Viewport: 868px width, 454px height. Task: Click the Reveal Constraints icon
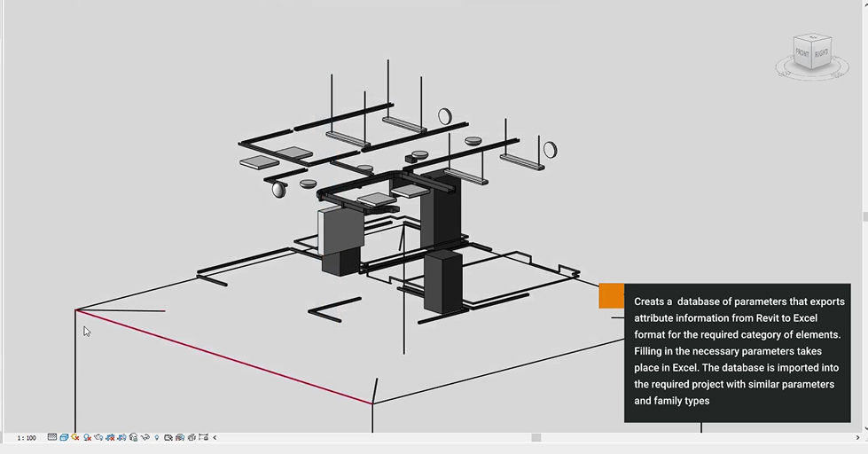pos(203,437)
